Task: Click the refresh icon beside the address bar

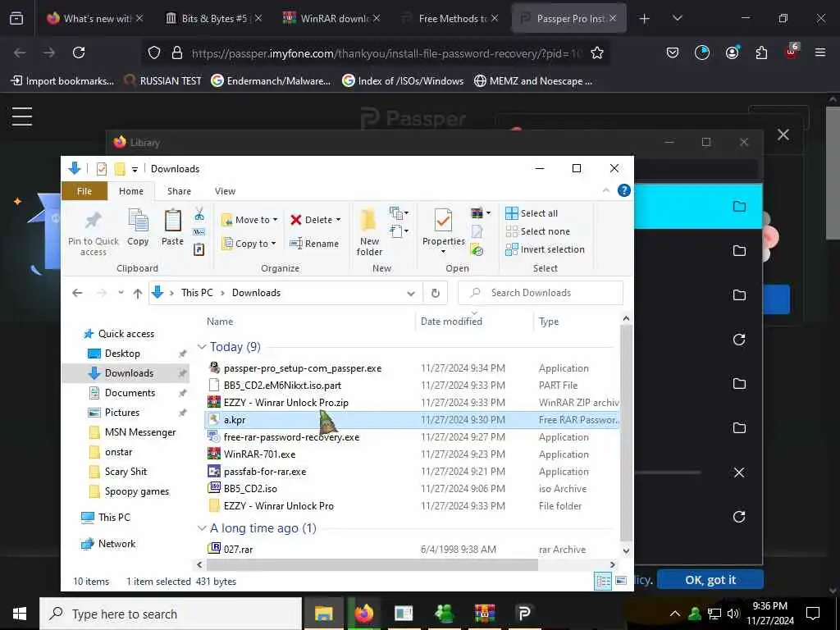Action: tap(436, 293)
